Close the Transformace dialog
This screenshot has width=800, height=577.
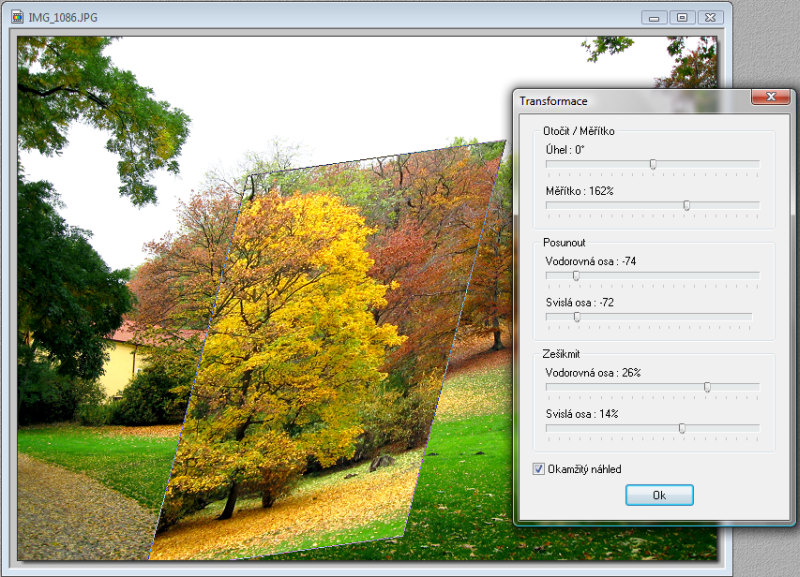[x=771, y=96]
